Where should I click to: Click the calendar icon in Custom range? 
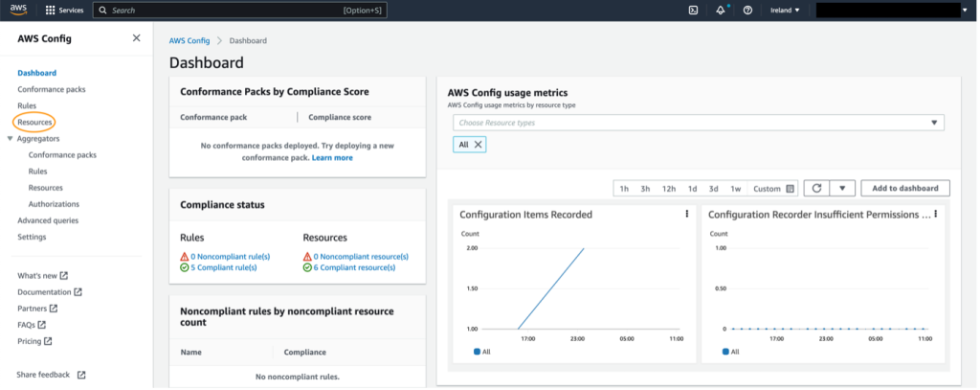pyautogui.click(x=790, y=189)
